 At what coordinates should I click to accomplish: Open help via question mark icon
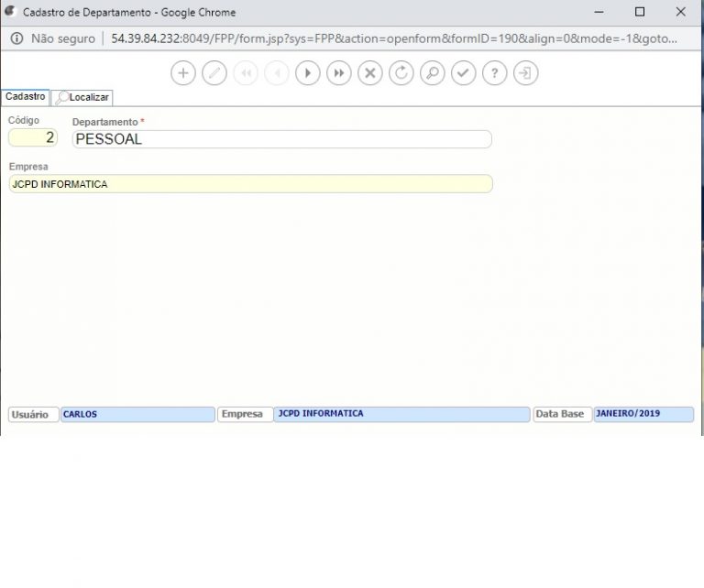pos(495,73)
